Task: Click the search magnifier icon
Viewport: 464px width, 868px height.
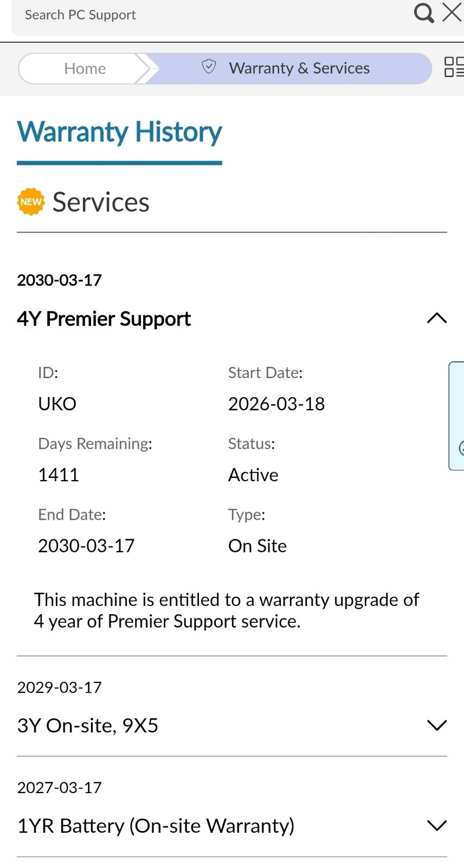Action: [424, 12]
